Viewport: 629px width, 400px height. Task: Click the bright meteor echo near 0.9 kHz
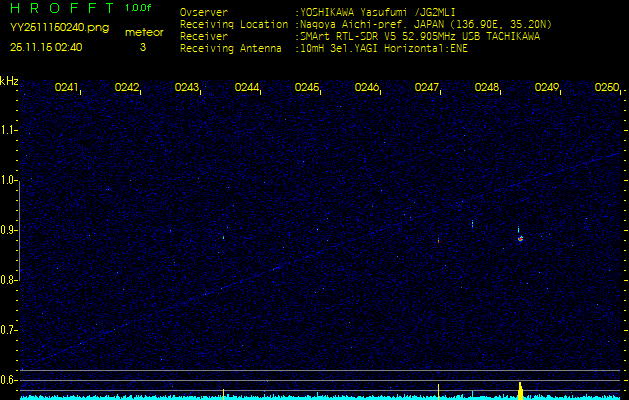[x=520, y=237]
